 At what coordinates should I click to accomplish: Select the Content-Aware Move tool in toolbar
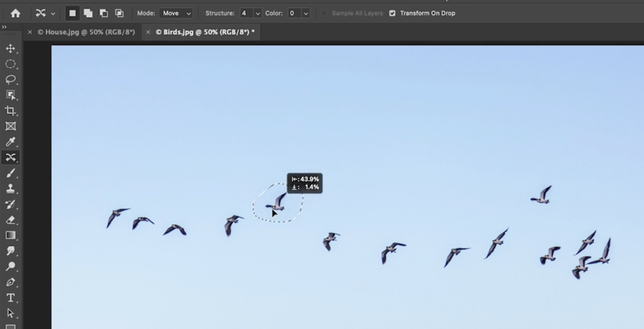click(10, 157)
